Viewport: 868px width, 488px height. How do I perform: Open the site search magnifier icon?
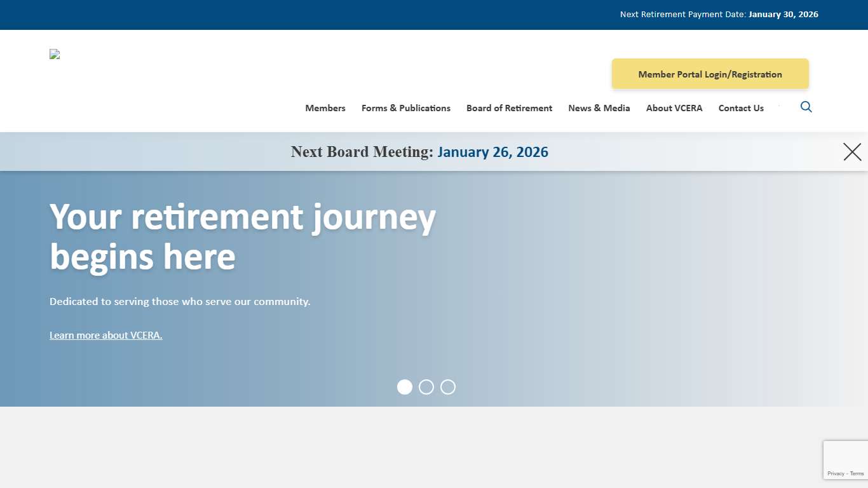[x=806, y=107]
